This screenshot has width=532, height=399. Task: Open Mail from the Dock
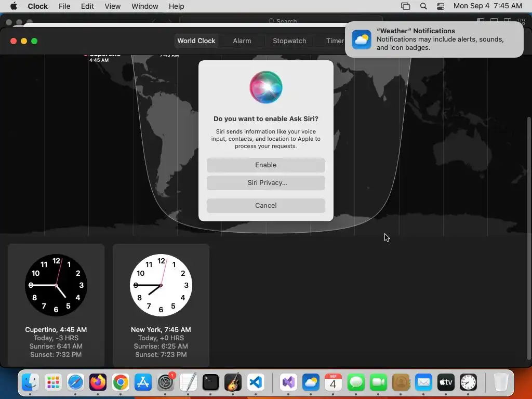point(423,382)
